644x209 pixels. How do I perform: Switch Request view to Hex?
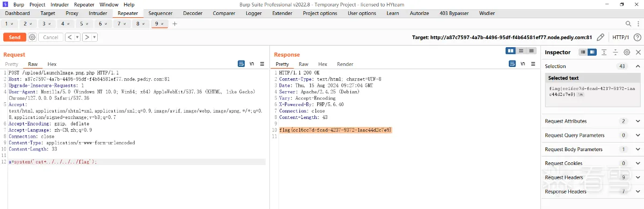(x=52, y=64)
